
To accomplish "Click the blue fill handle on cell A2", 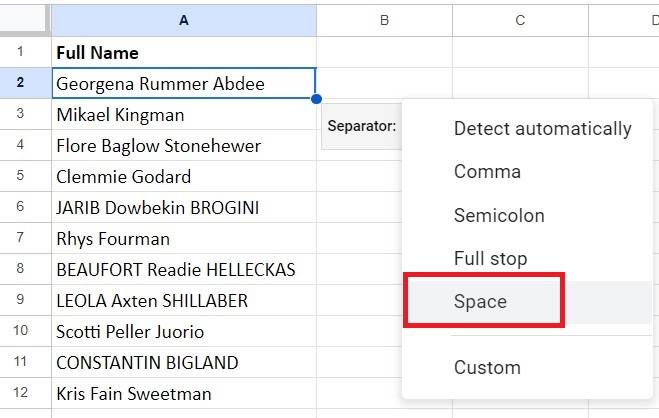I will coord(316,99).
